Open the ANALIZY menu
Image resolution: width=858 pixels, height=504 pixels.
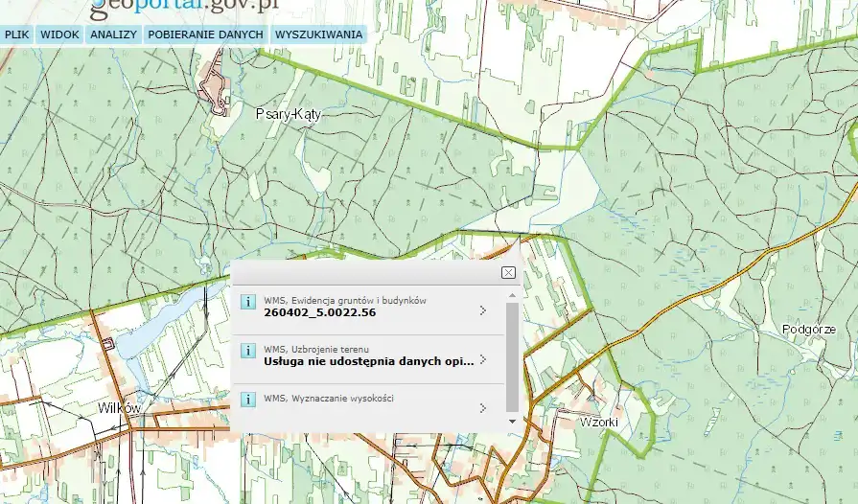click(x=113, y=34)
